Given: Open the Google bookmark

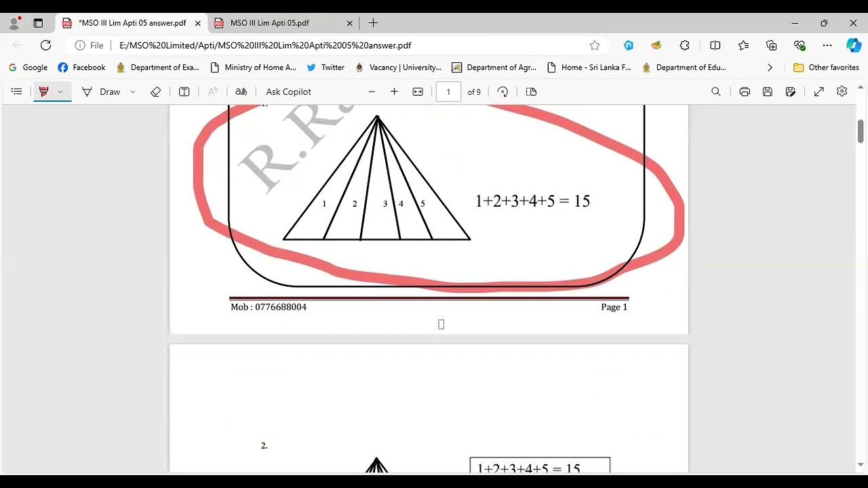Looking at the screenshot, I should pyautogui.click(x=28, y=68).
